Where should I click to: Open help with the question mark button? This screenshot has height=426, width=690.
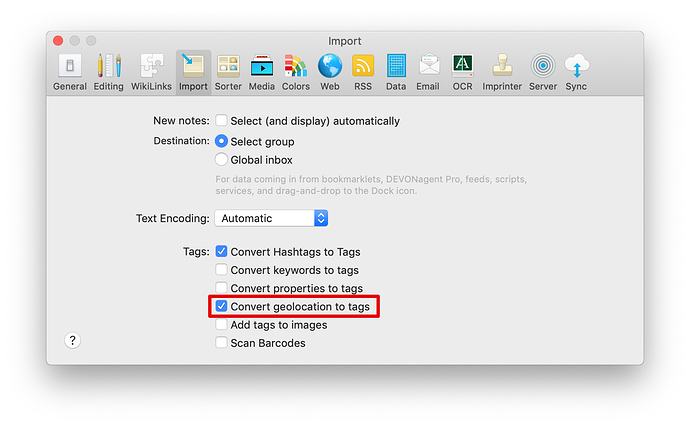(73, 340)
